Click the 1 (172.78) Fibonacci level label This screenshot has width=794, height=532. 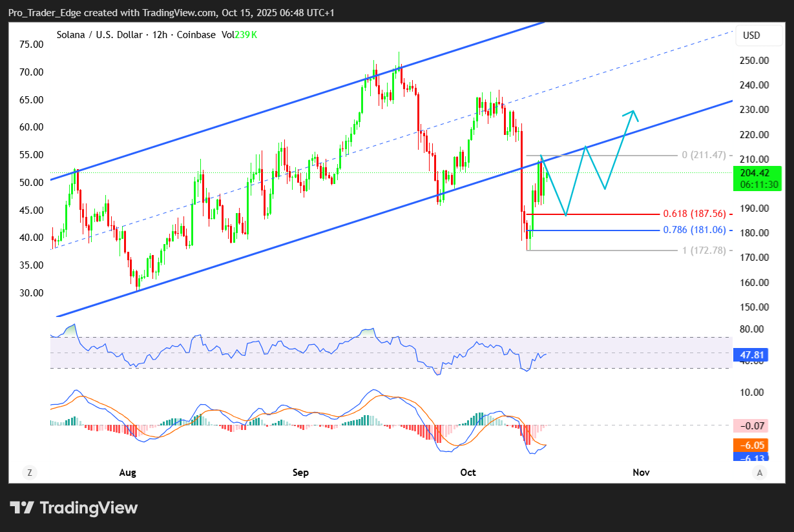[707, 250]
